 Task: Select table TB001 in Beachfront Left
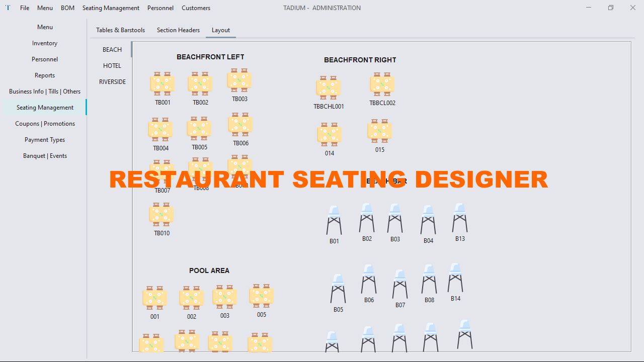click(x=162, y=83)
